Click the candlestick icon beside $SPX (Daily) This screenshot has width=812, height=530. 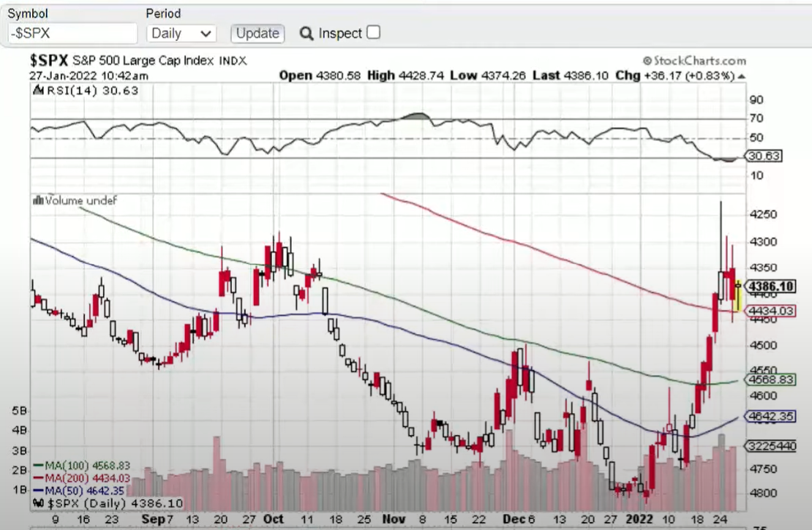[38, 504]
